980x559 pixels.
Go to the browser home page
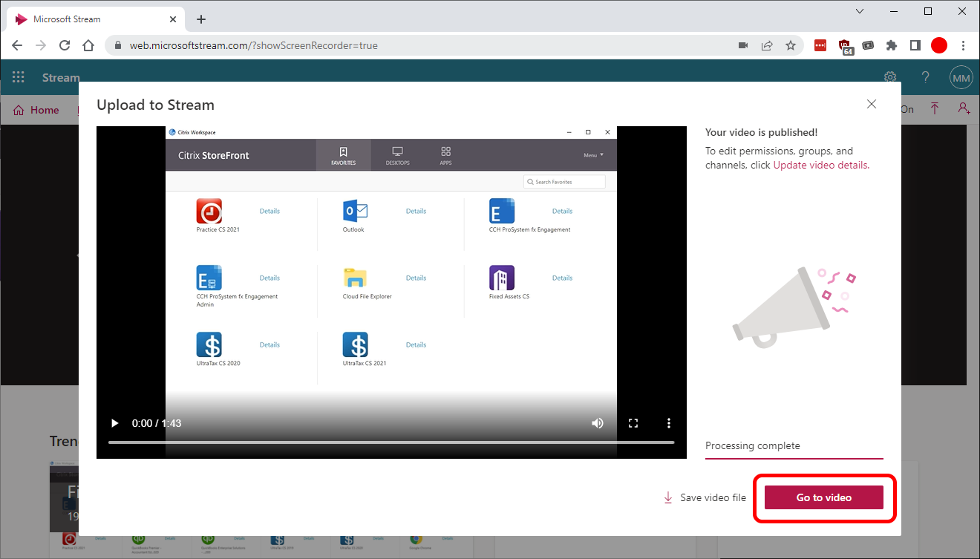coord(88,45)
